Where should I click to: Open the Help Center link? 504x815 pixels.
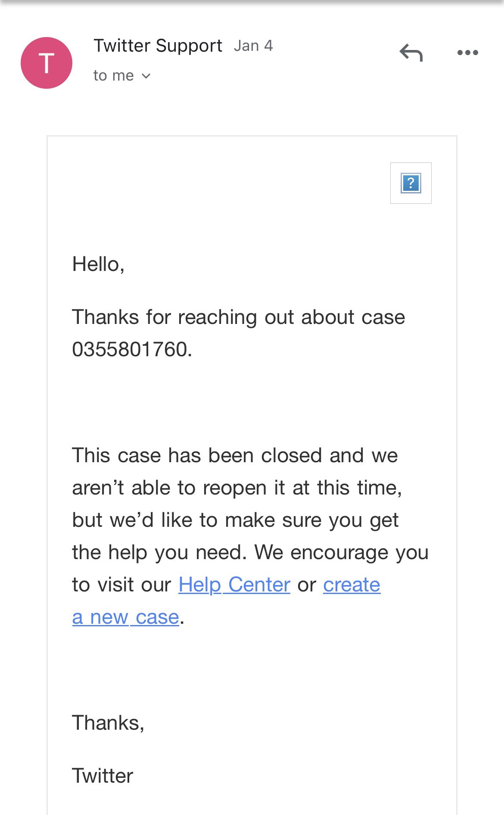click(234, 585)
